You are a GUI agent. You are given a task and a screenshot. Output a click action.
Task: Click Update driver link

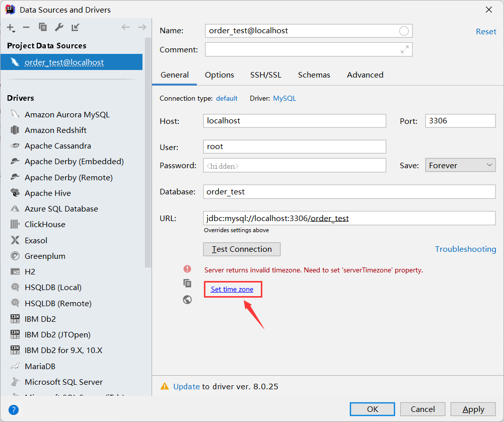(186, 386)
